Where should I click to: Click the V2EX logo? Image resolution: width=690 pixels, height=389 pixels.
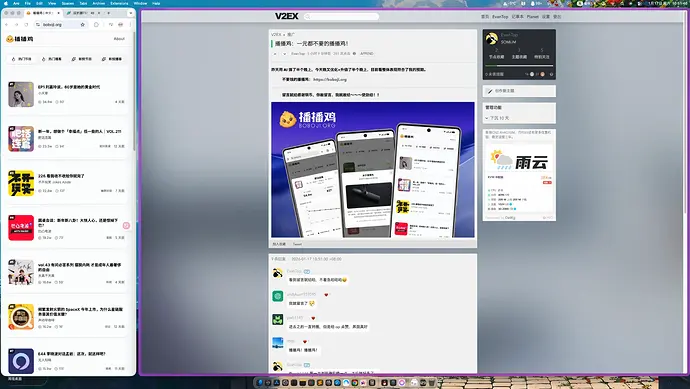coord(286,16)
